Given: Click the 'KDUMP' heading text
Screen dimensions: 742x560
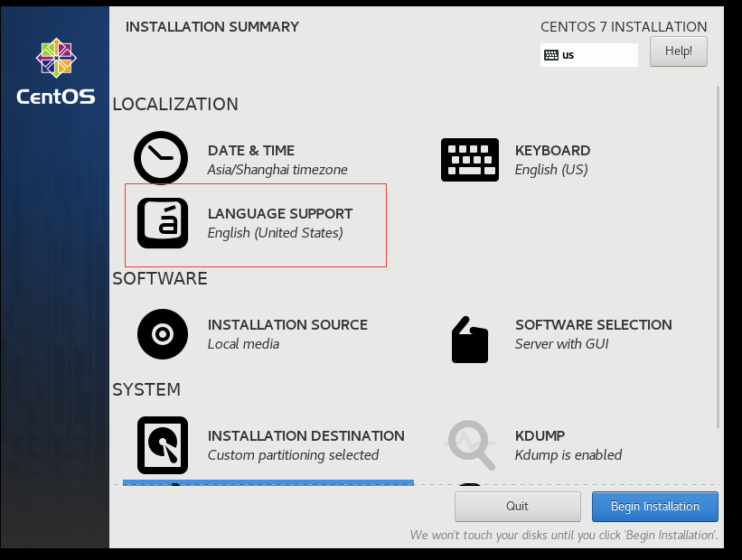Looking at the screenshot, I should click(540, 435).
